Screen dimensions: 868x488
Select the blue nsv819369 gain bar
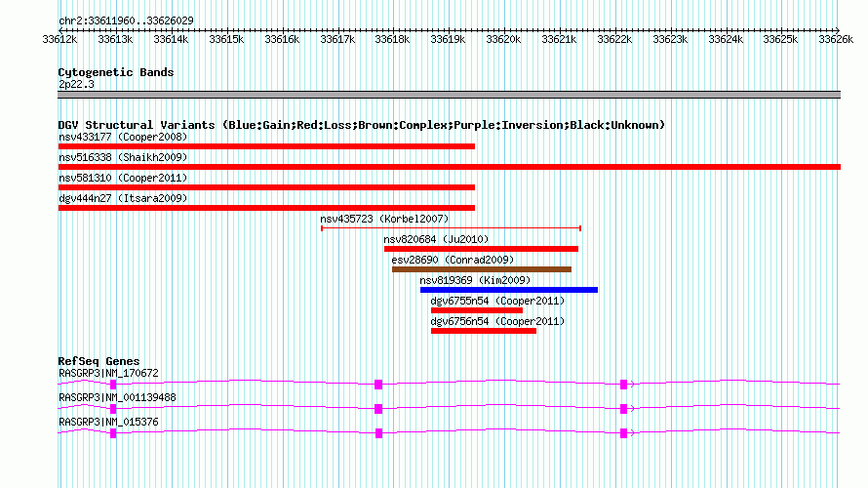[509, 290]
